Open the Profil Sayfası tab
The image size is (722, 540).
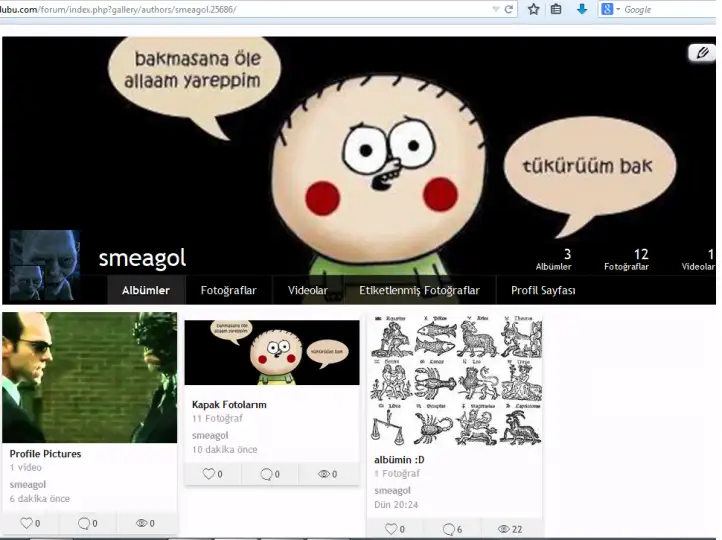(543, 290)
